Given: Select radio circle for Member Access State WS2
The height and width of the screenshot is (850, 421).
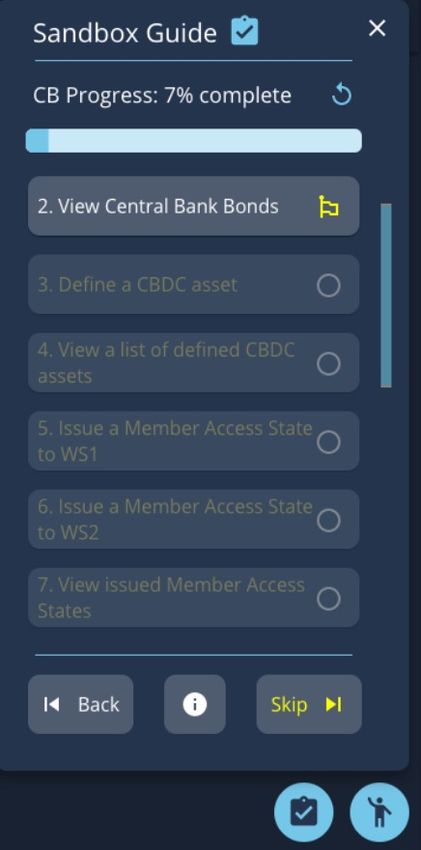Looking at the screenshot, I should click(328, 520).
